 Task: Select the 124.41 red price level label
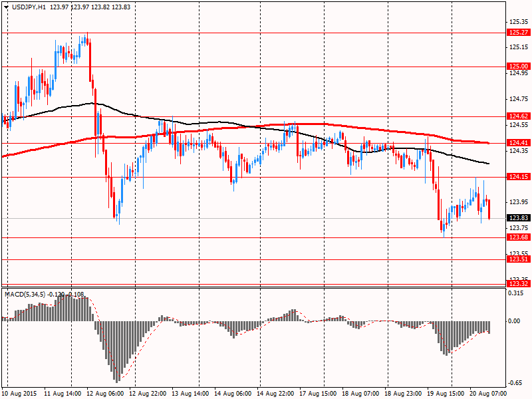[x=519, y=143]
